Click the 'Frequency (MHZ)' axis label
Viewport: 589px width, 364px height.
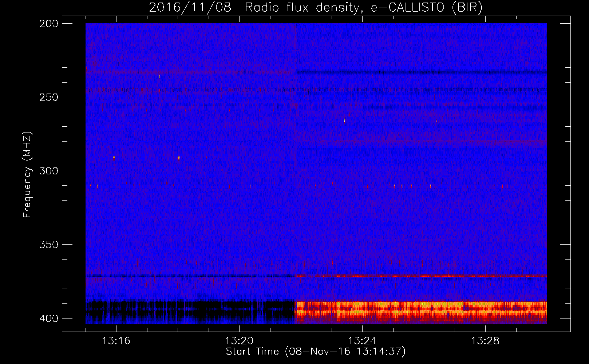tap(27, 175)
